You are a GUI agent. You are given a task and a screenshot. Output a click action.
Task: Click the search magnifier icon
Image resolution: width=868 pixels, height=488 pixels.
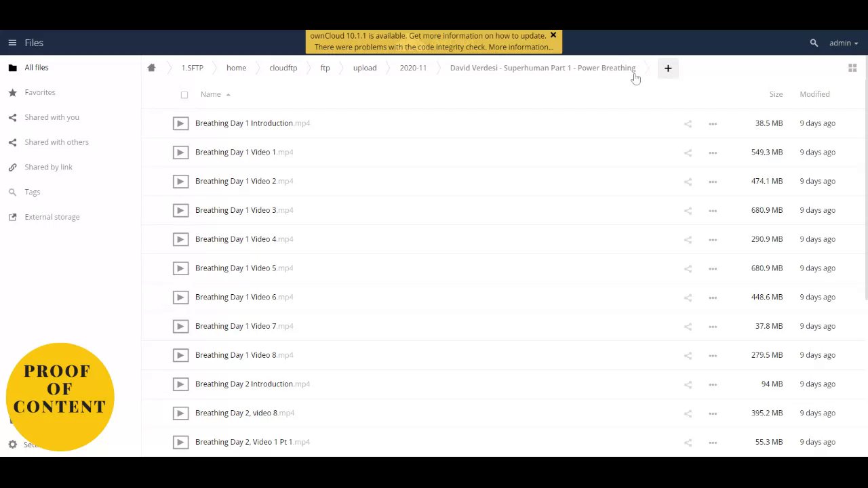coord(814,43)
